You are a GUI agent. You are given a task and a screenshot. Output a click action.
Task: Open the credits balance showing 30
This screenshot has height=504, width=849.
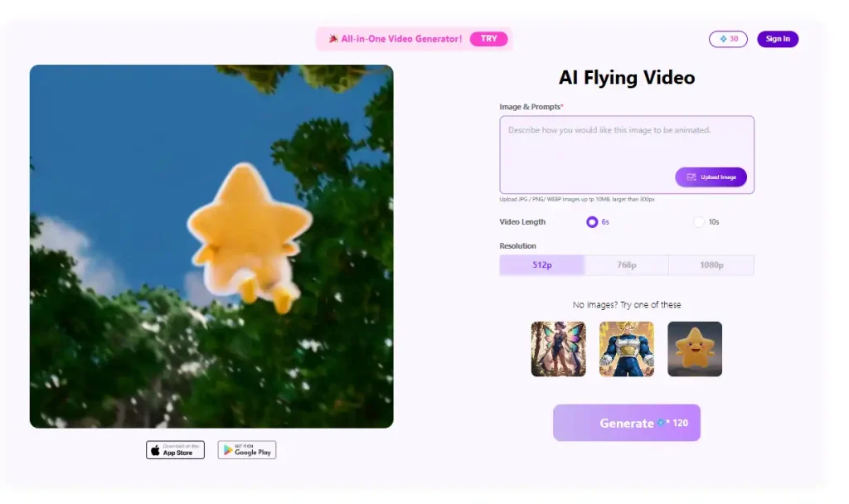coord(728,39)
